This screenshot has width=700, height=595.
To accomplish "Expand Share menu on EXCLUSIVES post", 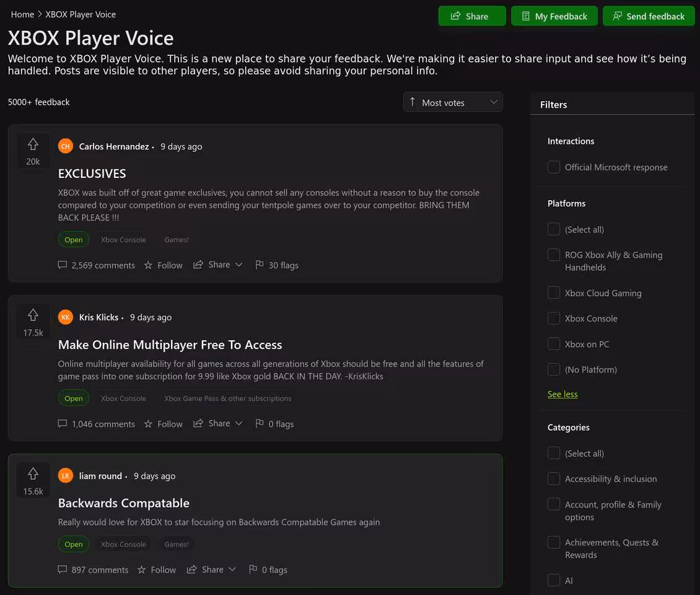I will [x=218, y=265].
